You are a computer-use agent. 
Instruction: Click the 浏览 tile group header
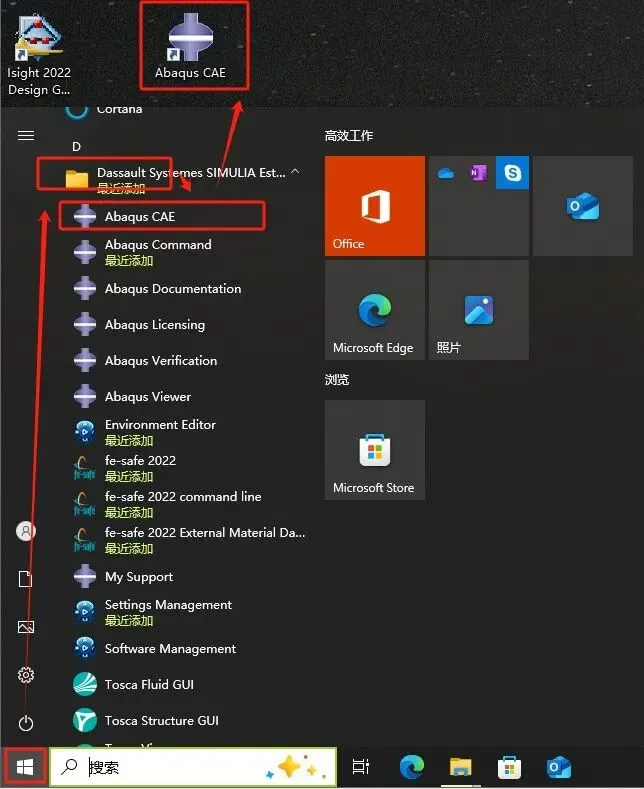click(x=337, y=379)
